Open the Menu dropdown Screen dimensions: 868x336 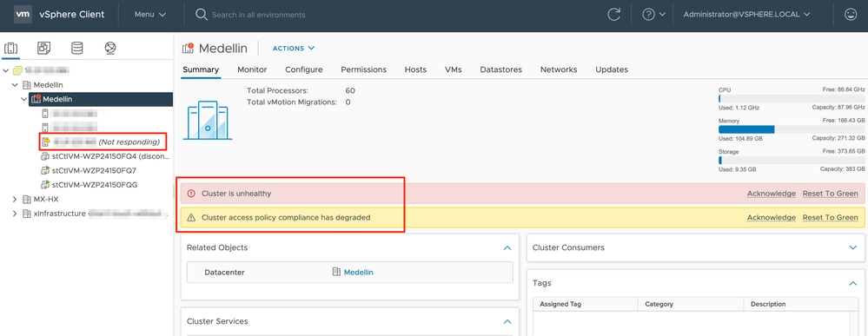150,15
